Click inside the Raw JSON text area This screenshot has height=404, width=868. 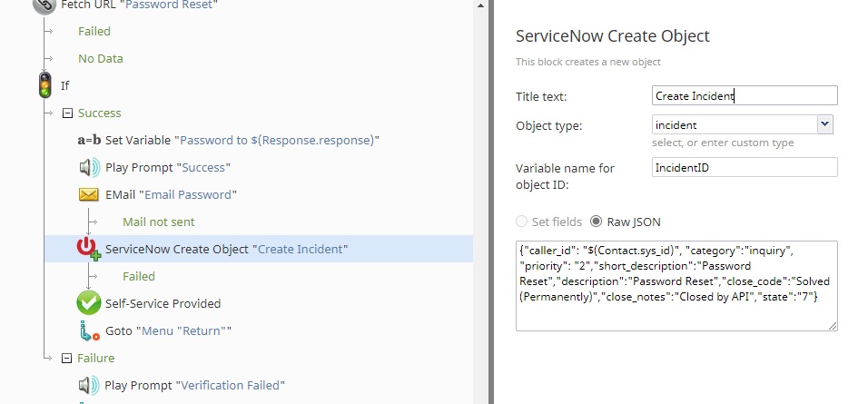676,286
